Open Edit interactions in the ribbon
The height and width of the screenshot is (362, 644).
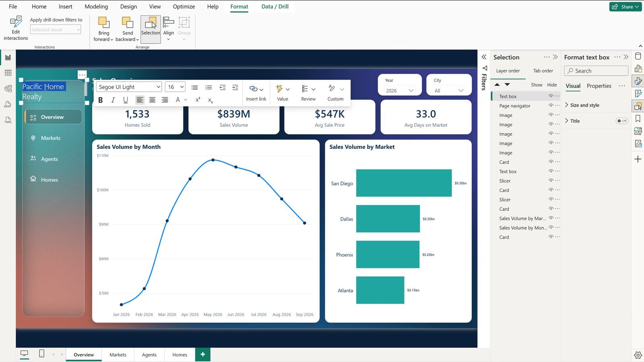16,28
